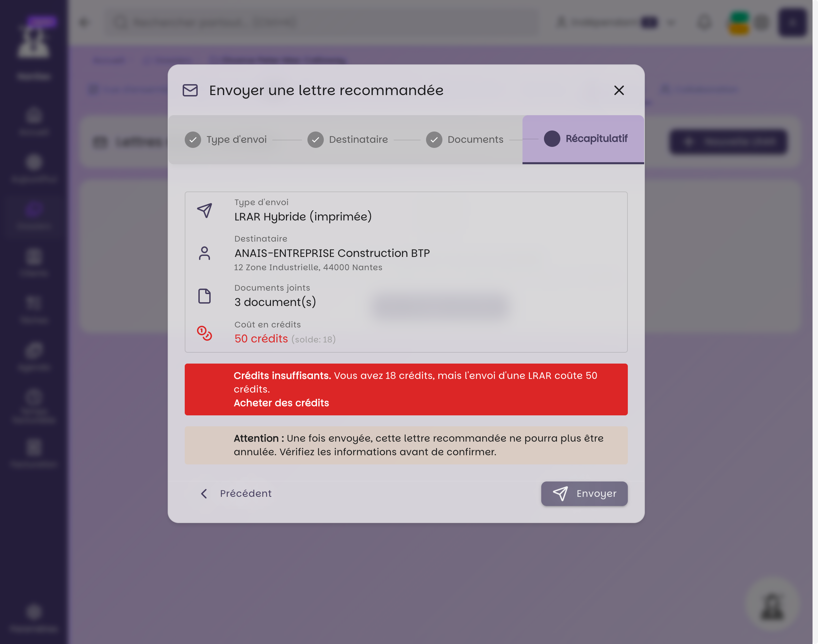Viewport: 818px width, 644px height.
Task: Open the account dropdown chevron in top bar
Action: pos(672,22)
